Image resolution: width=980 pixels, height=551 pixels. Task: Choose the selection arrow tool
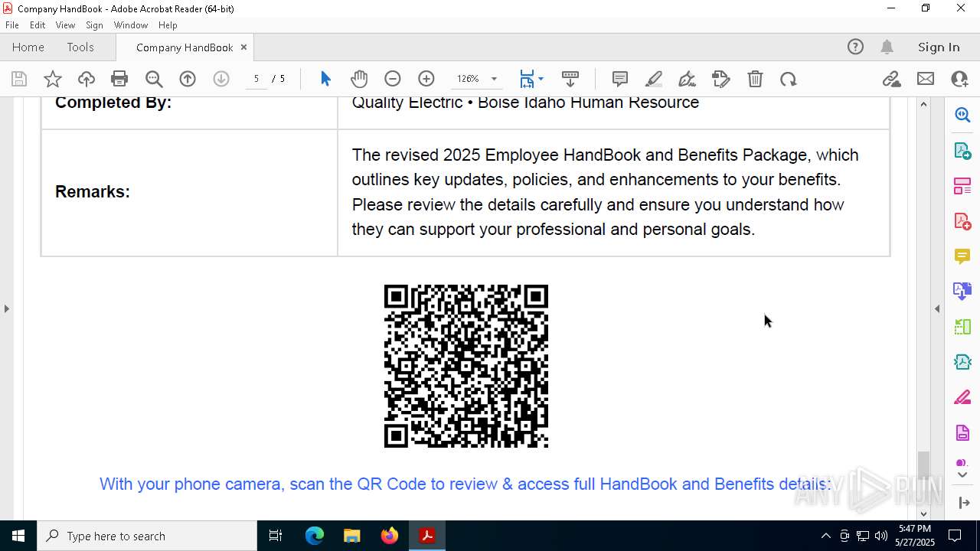tap(325, 79)
